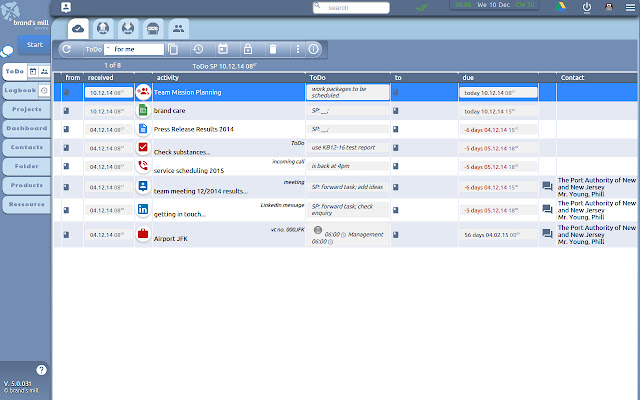
Task: Refresh the ToDo list
Action: 67,49
